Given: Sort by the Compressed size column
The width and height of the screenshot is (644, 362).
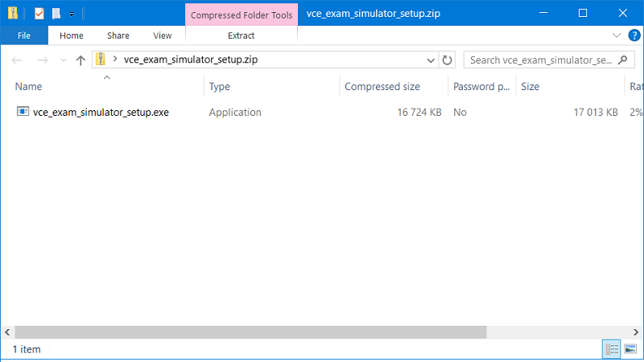Looking at the screenshot, I should 382,87.
